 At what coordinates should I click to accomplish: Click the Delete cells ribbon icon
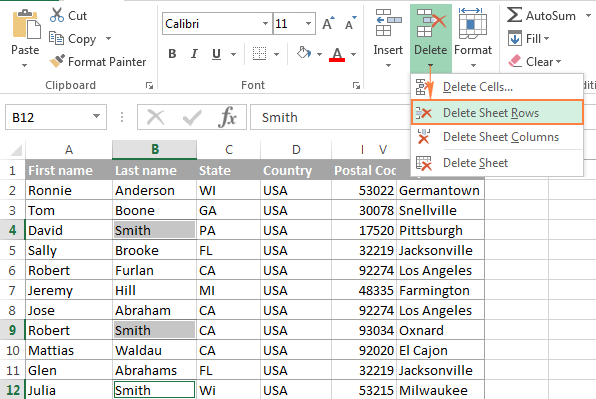(x=431, y=23)
